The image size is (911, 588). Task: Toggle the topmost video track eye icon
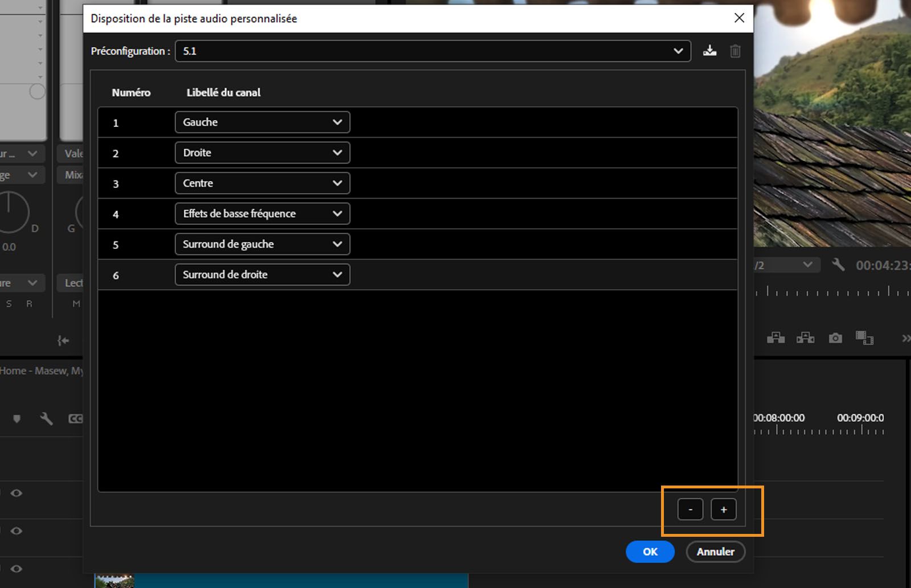point(17,493)
